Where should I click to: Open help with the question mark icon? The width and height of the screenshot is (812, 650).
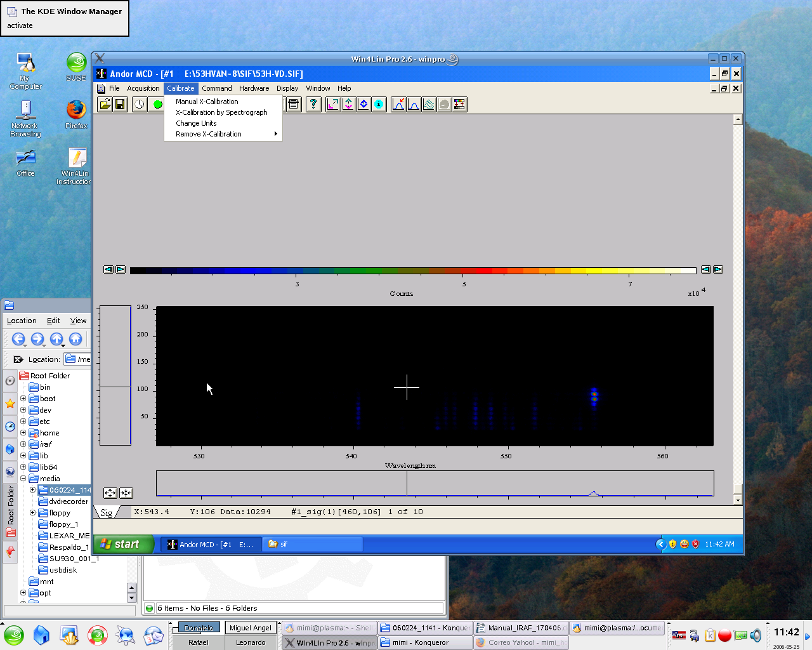click(313, 104)
